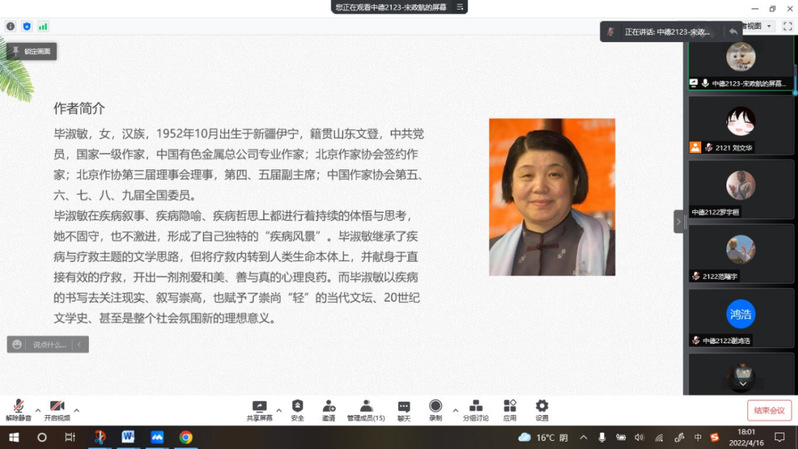Screen dimensions: 798x449
Task: Open the 应用 apps icon
Action: (510, 410)
